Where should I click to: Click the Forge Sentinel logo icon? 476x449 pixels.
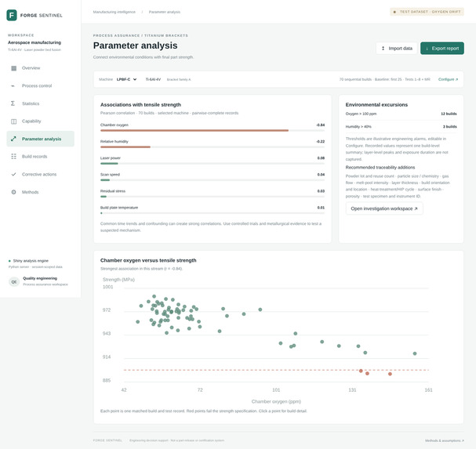click(12, 15)
